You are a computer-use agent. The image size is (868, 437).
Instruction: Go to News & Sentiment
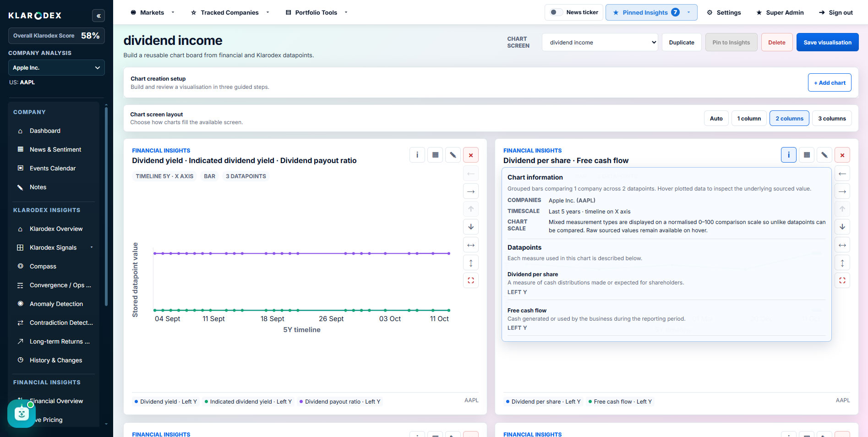click(55, 150)
